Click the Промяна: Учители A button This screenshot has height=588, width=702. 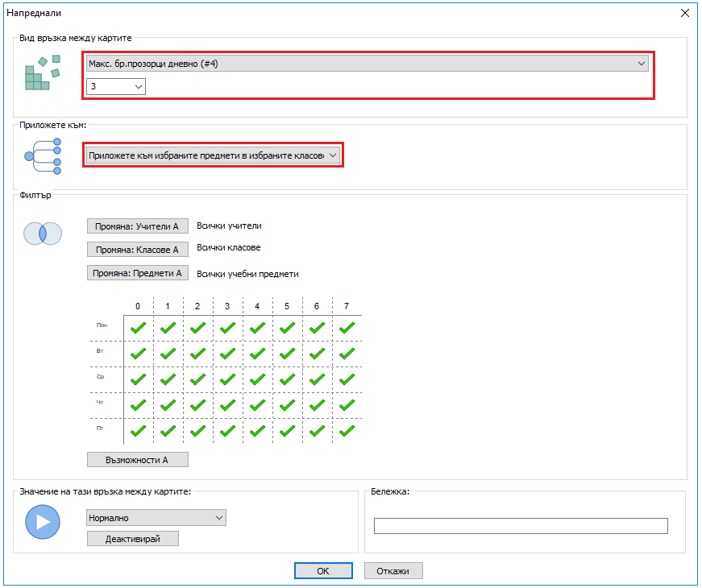pos(137,226)
